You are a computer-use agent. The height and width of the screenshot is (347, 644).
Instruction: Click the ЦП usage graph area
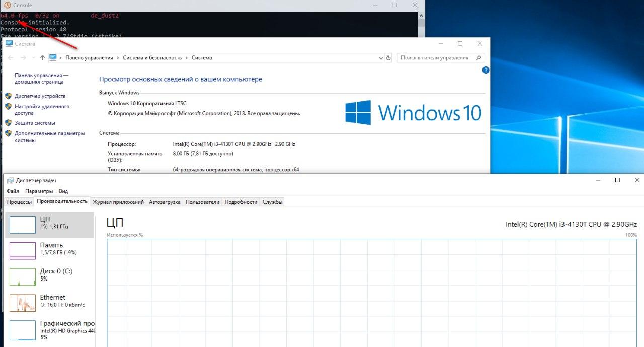(x=372, y=293)
